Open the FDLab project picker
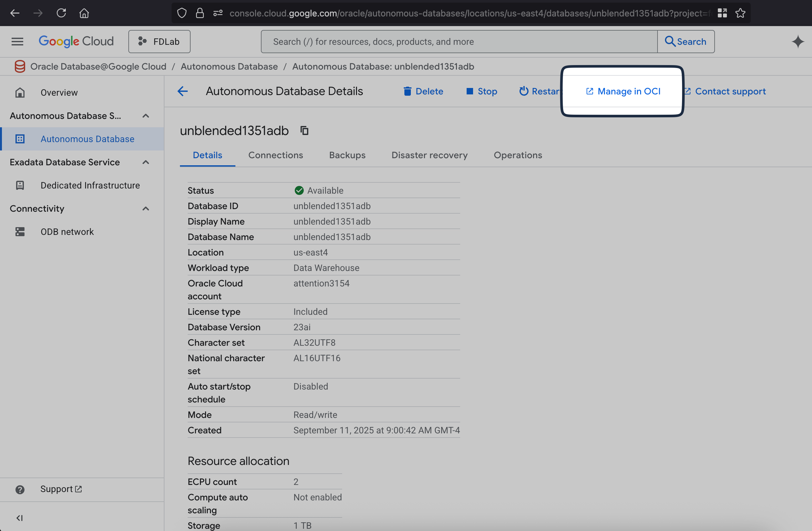The height and width of the screenshot is (531, 812). click(x=159, y=42)
